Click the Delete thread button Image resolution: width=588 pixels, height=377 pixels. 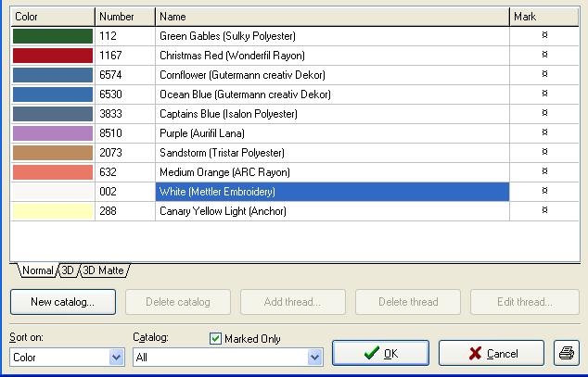[x=408, y=302]
